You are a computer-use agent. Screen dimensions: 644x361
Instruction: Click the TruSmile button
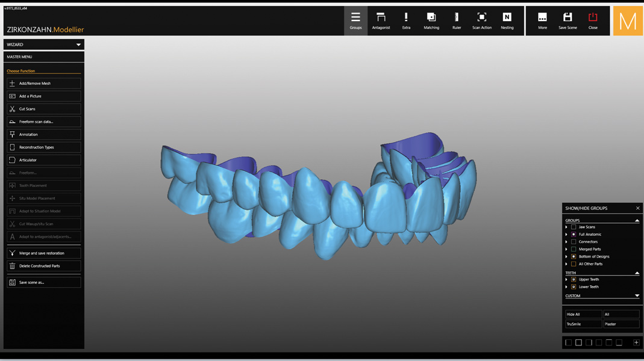tap(583, 324)
